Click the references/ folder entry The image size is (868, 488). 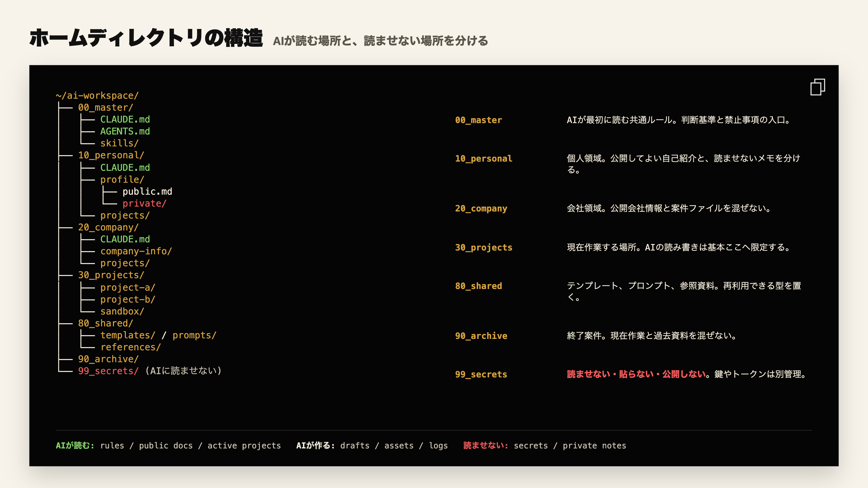(x=130, y=347)
